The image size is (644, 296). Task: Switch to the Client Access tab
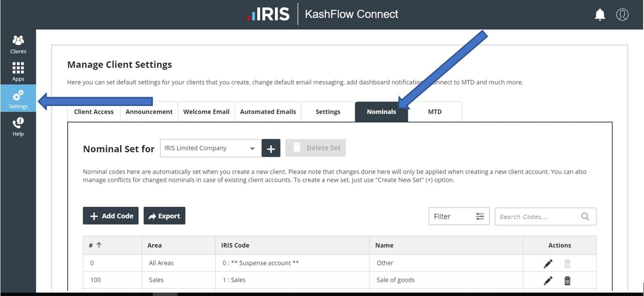pos(94,112)
